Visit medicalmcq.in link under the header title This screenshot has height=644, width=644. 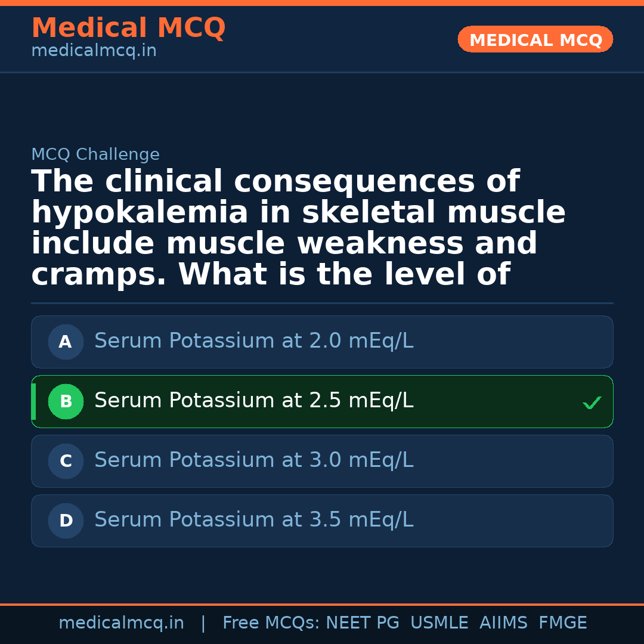tap(94, 51)
